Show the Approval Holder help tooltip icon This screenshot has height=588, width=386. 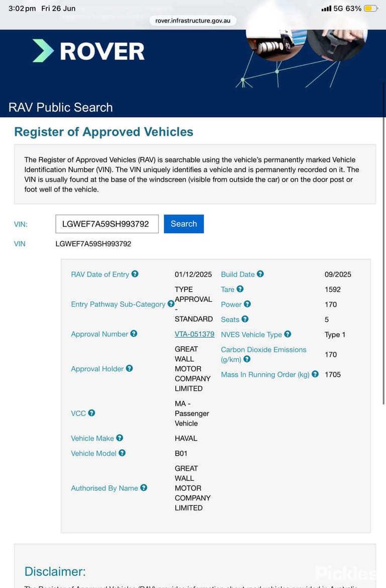pos(129,369)
